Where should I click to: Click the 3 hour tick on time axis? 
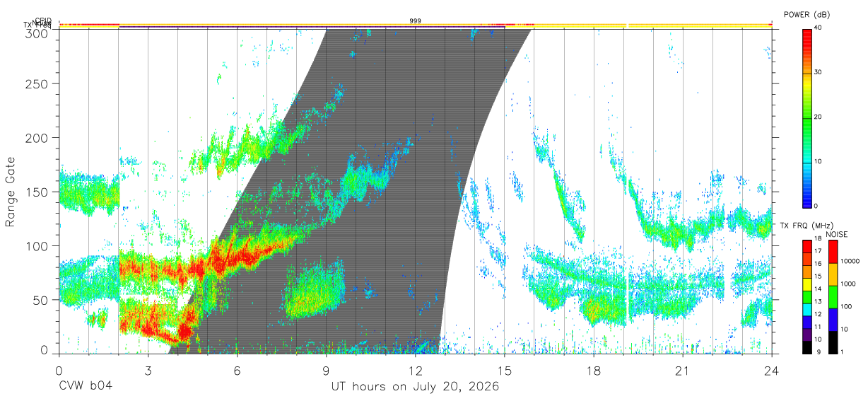tap(148, 371)
